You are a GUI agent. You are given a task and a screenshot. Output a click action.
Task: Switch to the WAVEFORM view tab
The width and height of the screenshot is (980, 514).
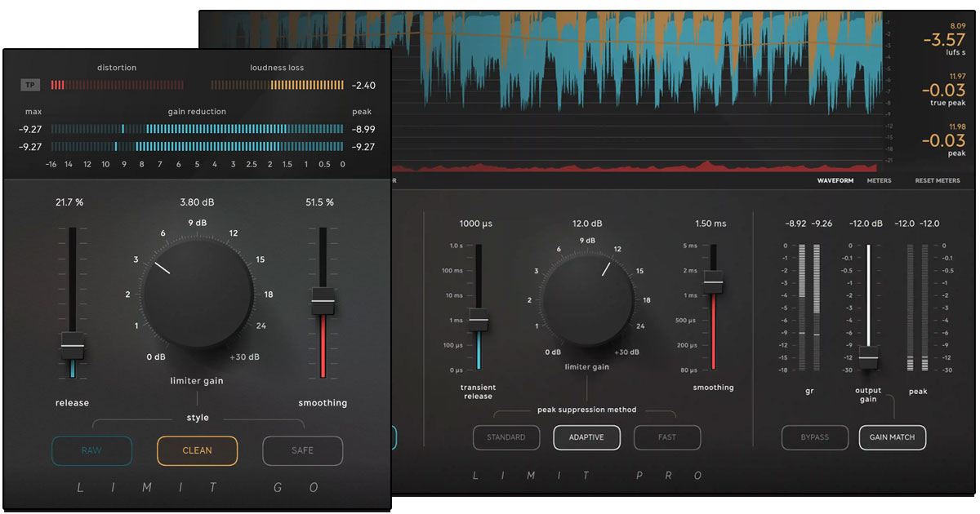coord(835,180)
